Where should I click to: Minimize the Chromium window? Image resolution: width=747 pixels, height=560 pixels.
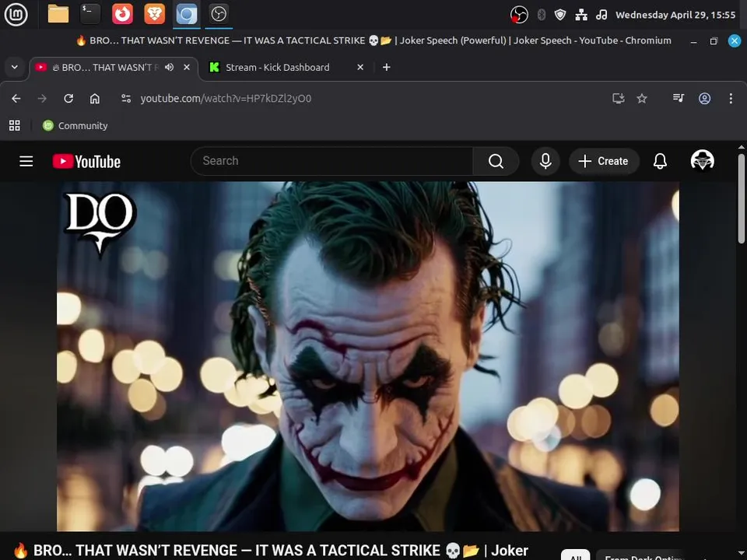pos(693,41)
